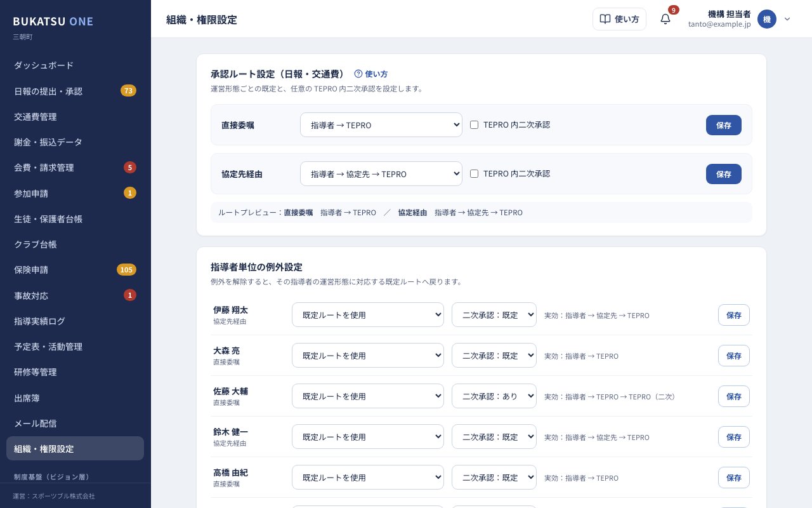Image resolution: width=812 pixels, height=508 pixels.
Task: Enable TEPRO内二次承認 for 直接委嘱
Action: pyautogui.click(x=474, y=125)
